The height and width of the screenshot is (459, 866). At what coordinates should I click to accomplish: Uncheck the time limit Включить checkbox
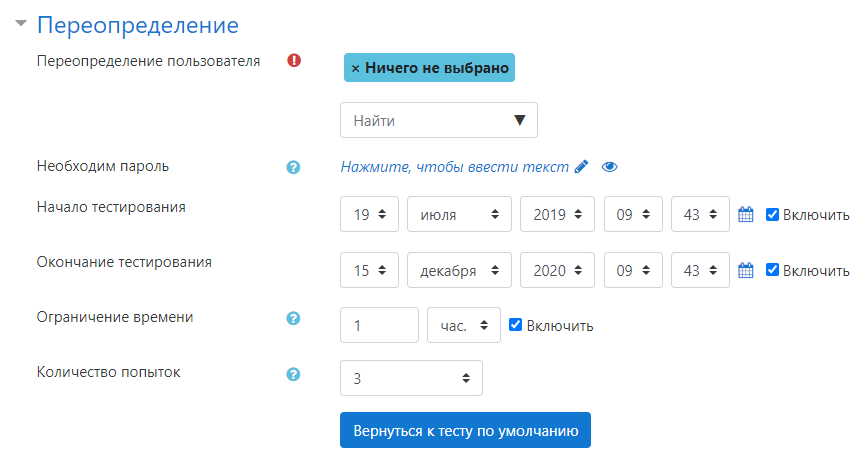click(516, 325)
